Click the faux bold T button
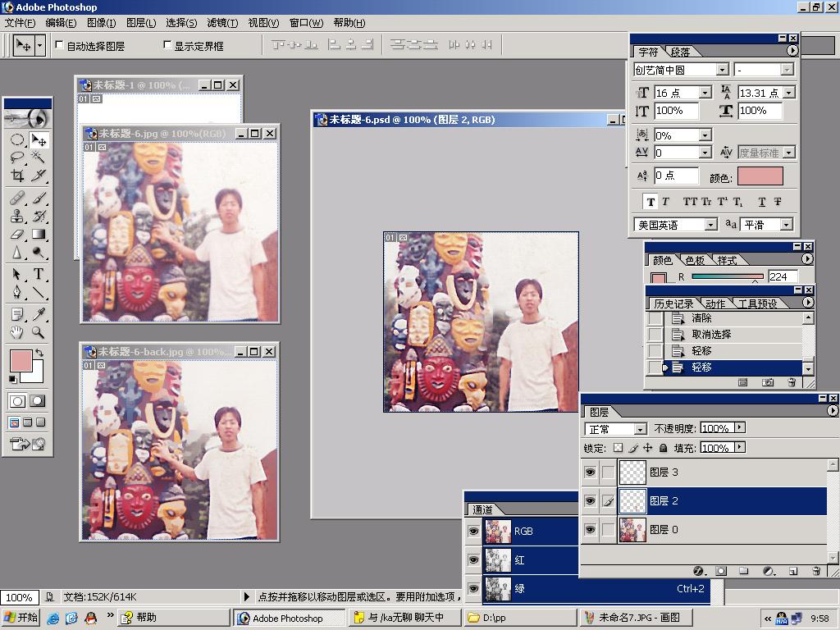This screenshot has width=840, height=630. (651, 202)
